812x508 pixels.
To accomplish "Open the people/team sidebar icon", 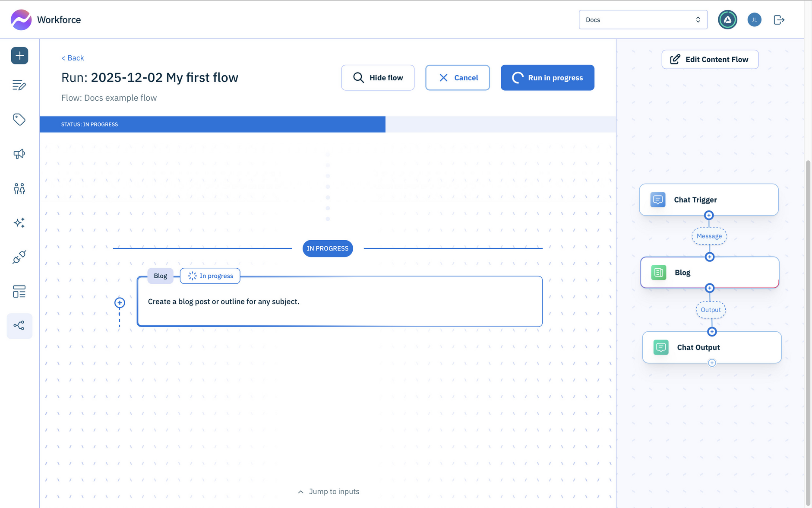I will [19, 188].
